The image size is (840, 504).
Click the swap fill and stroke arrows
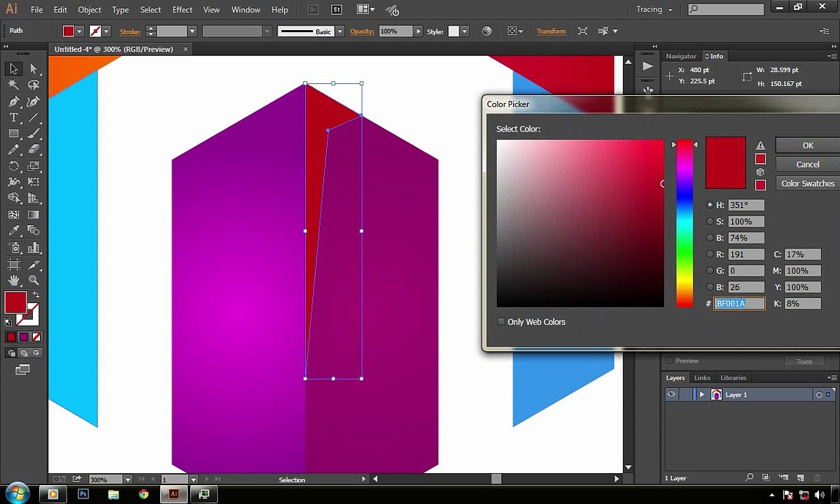36,296
